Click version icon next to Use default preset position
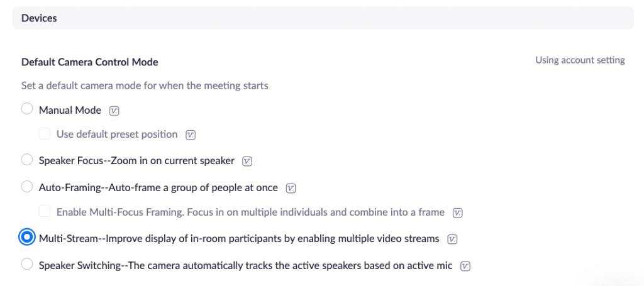 coord(191,135)
